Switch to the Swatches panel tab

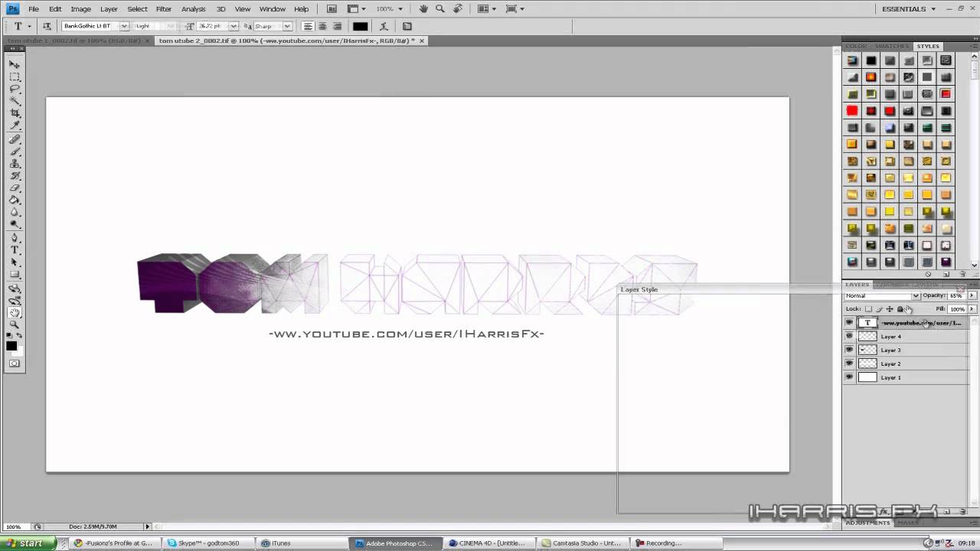[892, 46]
